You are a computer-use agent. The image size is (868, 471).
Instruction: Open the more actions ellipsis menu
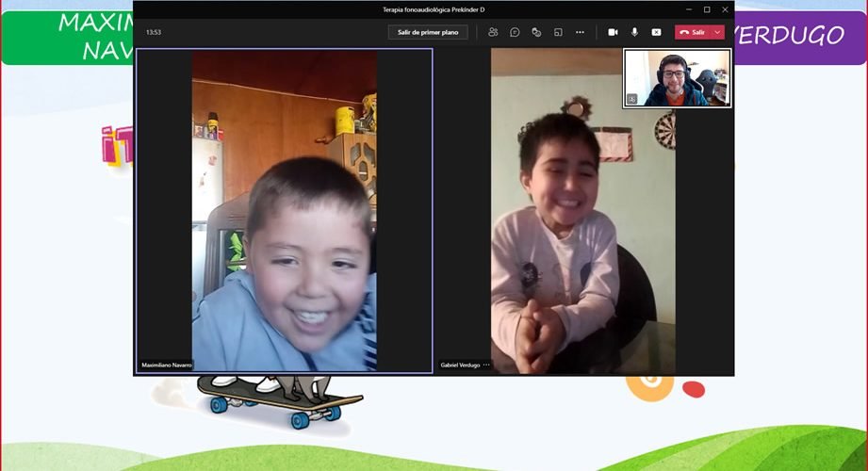pyautogui.click(x=580, y=32)
